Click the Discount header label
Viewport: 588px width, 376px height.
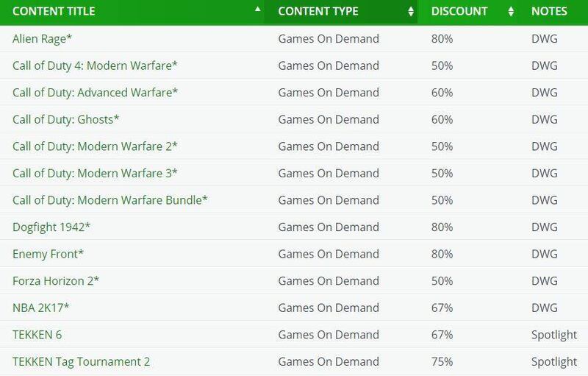pyautogui.click(x=459, y=12)
